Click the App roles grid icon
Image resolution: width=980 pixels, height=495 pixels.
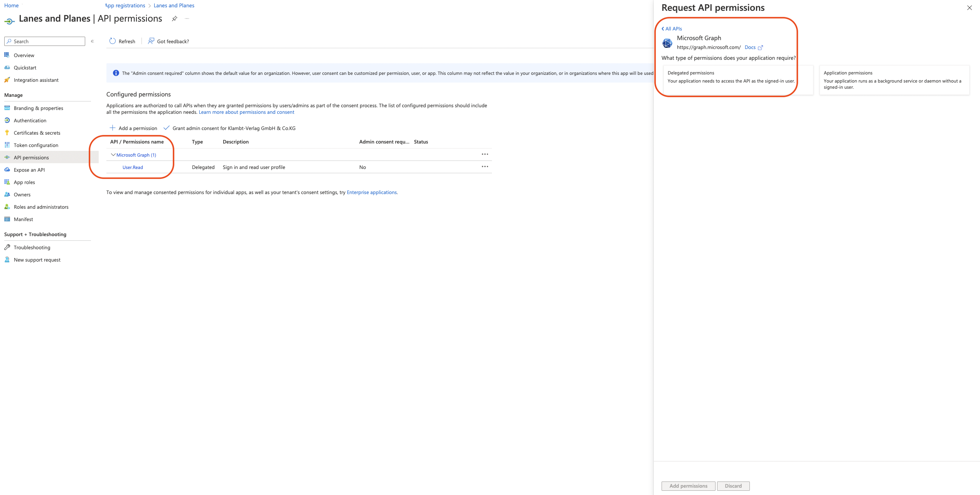point(7,182)
